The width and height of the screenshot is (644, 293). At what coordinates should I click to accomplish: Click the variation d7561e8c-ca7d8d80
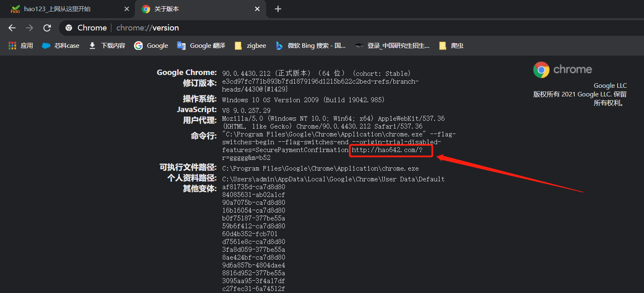pos(254,242)
